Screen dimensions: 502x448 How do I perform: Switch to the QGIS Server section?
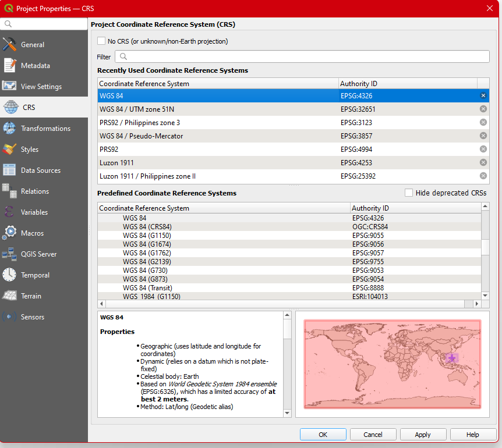click(38, 254)
